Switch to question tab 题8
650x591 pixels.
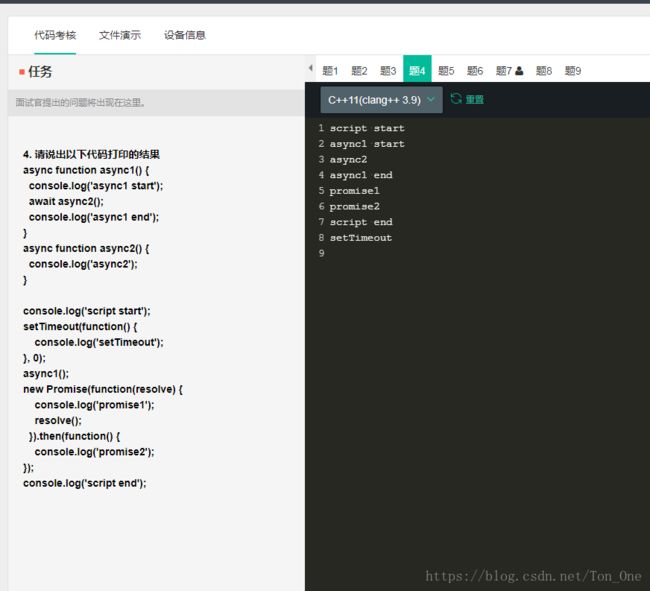[x=544, y=71]
